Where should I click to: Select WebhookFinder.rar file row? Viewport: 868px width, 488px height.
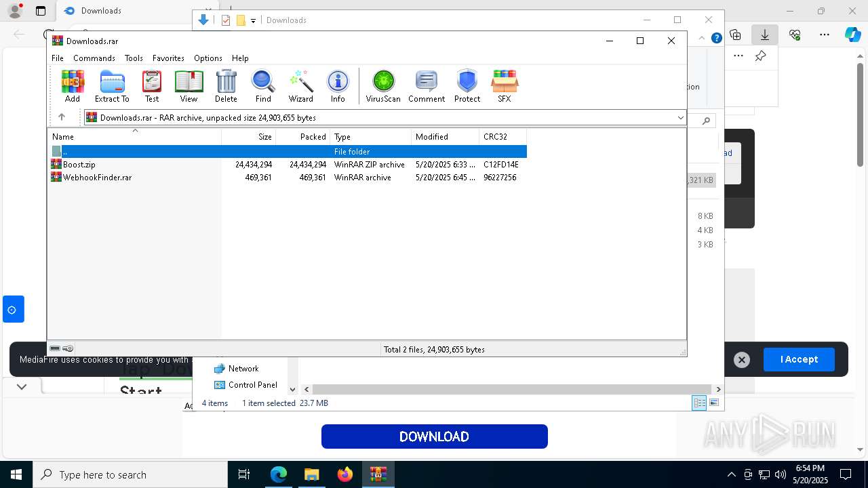click(x=288, y=177)
